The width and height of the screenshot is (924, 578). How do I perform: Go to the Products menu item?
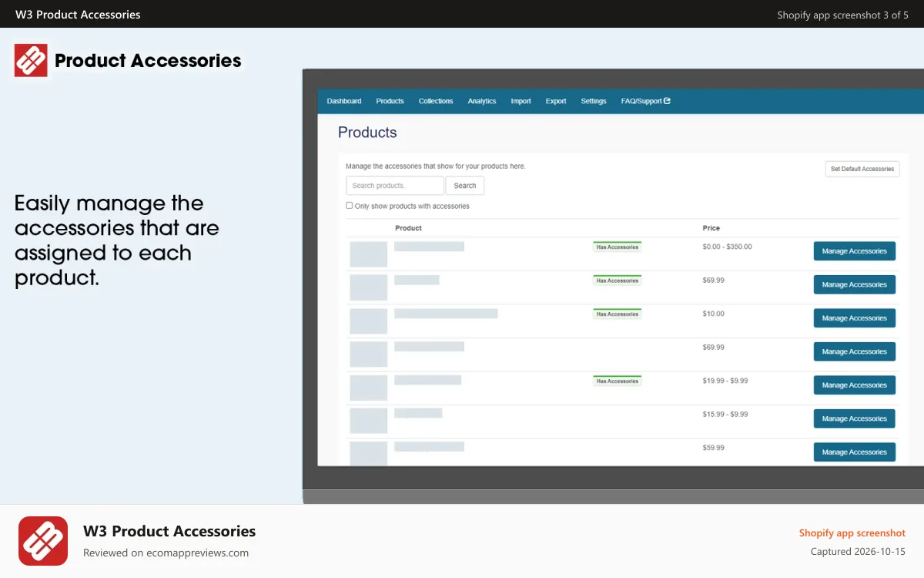tap(390, 101)
